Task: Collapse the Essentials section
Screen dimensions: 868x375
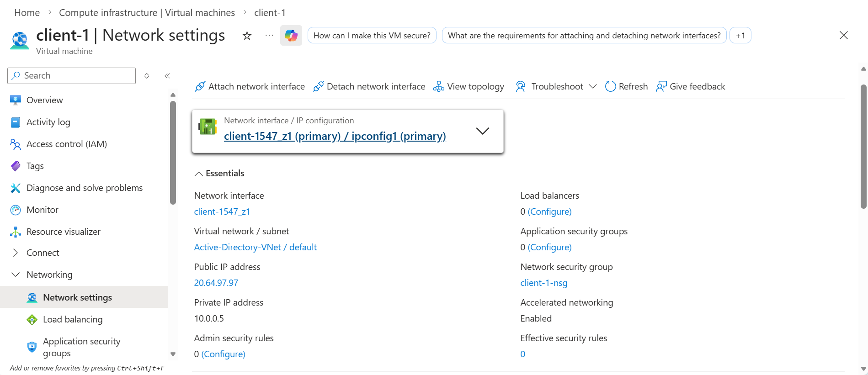Action: (x=199, y=174)
